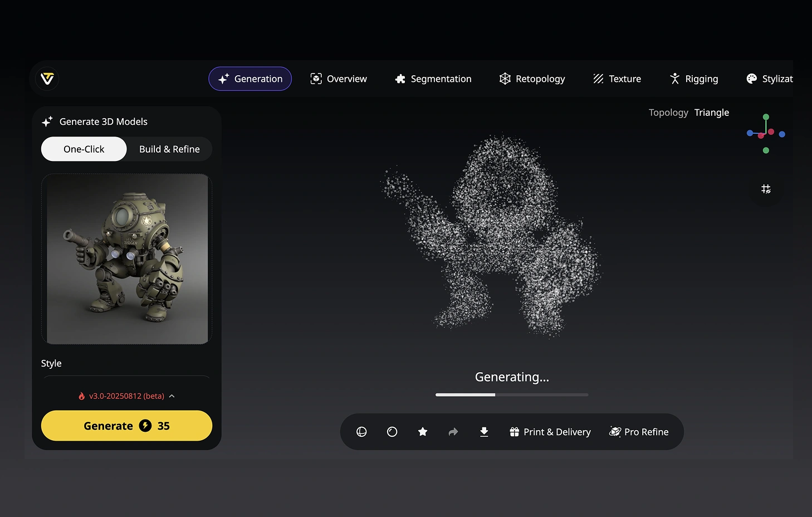The image size is (812, 517).
Task: Open the Segmentation tab
Action: [433, 79]
